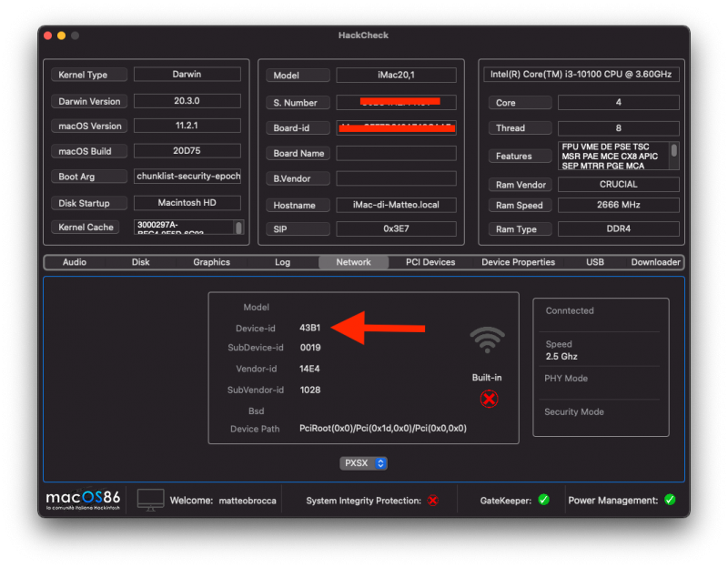Click the empty B.Vendor field
Viewport: 728px width, 568px height.
pos(396,178)
